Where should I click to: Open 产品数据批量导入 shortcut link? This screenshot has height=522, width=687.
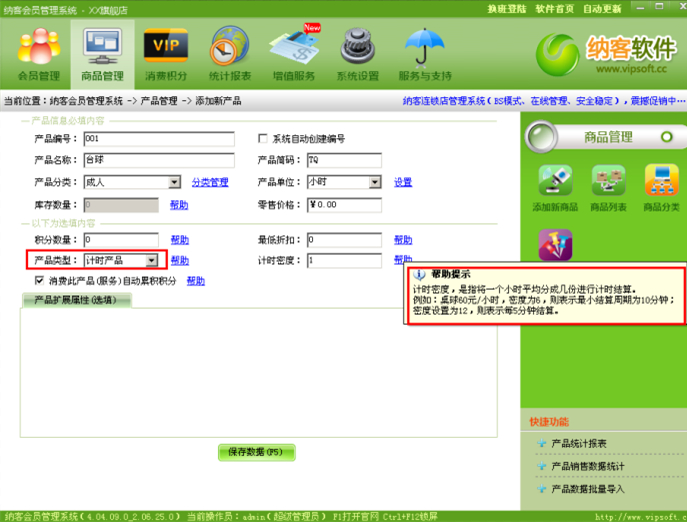[x=588, y=489]
